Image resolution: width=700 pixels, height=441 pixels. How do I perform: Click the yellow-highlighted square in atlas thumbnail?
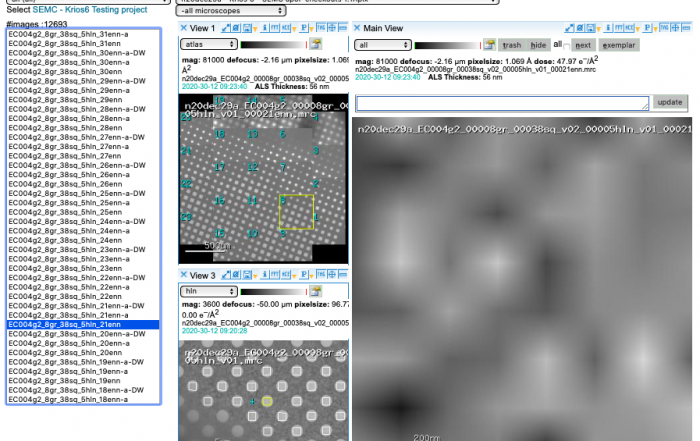click(x=296, y=212)
